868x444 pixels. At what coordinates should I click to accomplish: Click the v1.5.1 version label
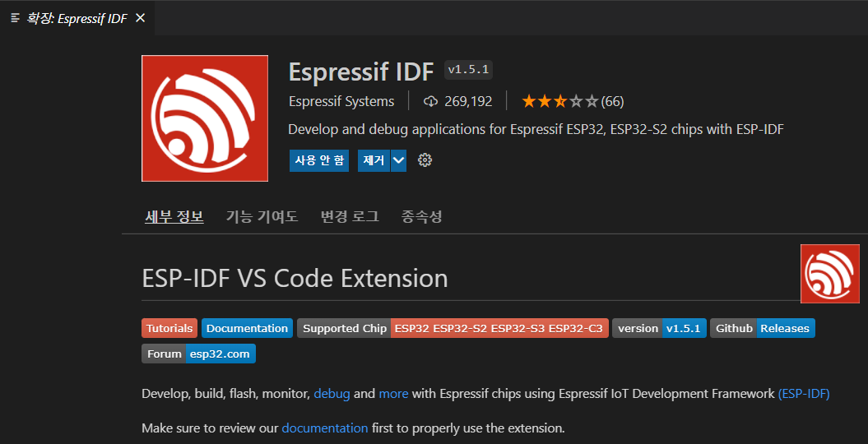[x=469, y=70]
